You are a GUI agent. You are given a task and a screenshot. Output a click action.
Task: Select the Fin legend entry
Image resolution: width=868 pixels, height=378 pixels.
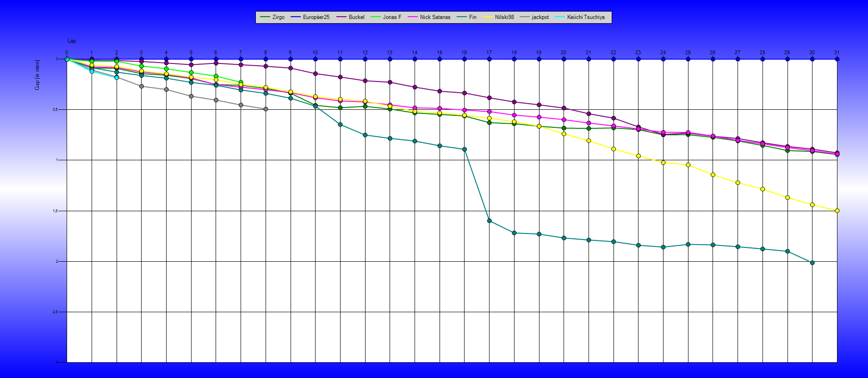(x=466, y=17)
